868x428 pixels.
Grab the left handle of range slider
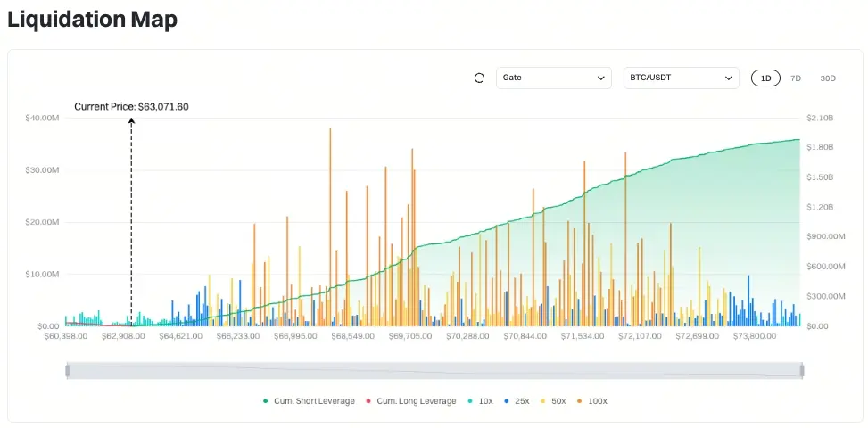click(x=68, y=371)
